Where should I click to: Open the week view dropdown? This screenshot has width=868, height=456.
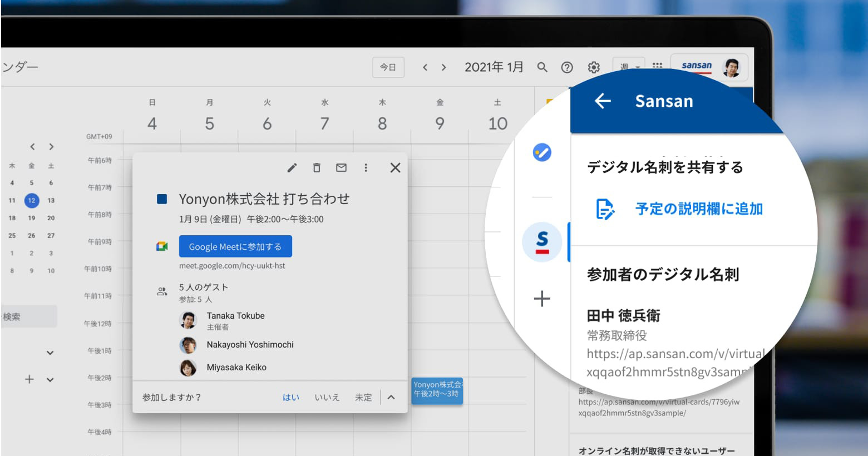pyautogui.click(x=629, y=66)
